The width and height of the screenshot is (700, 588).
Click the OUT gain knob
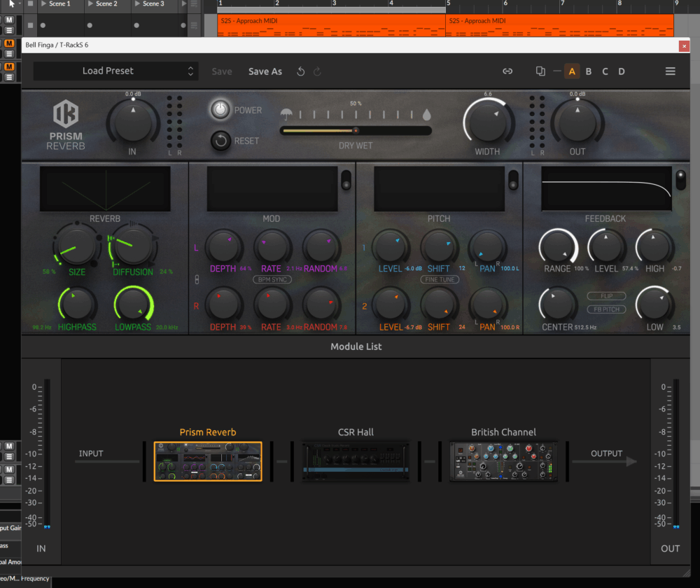click(577, 122)
